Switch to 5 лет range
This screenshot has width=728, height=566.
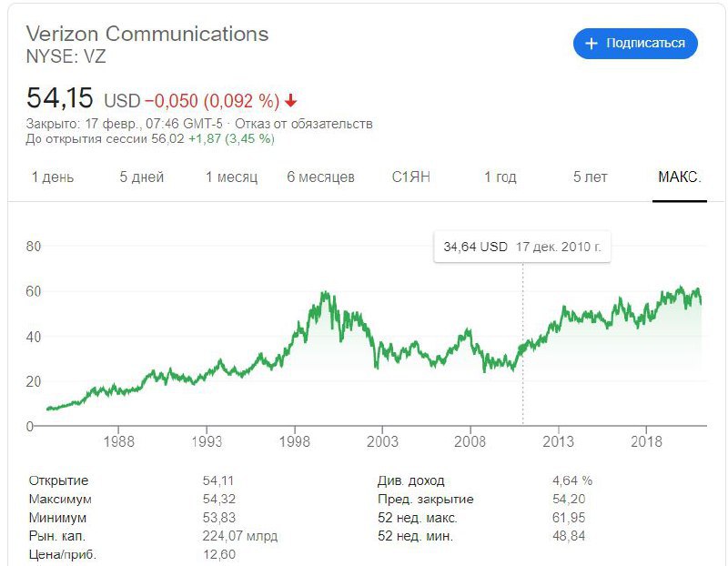(590, 177)
